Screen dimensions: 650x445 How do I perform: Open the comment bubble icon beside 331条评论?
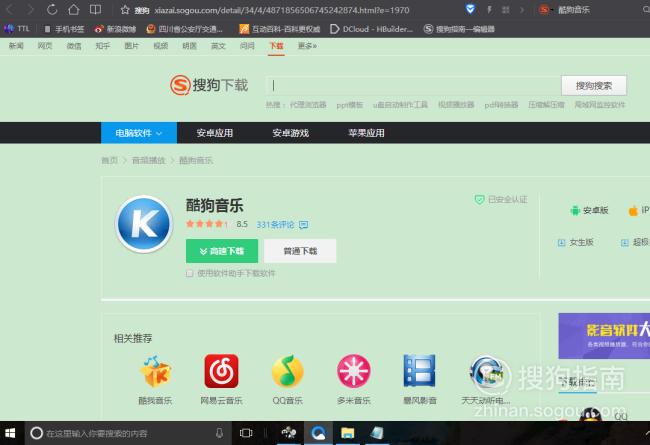303,225
